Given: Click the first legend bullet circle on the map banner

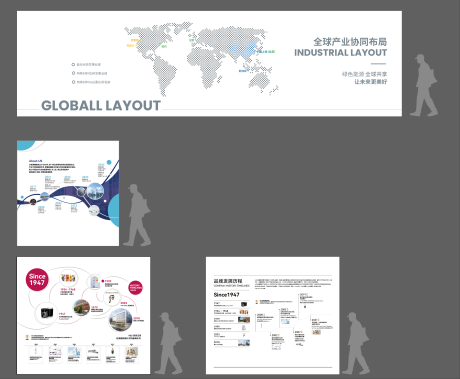Looking at the screenshot, I should tap(73, 64).
